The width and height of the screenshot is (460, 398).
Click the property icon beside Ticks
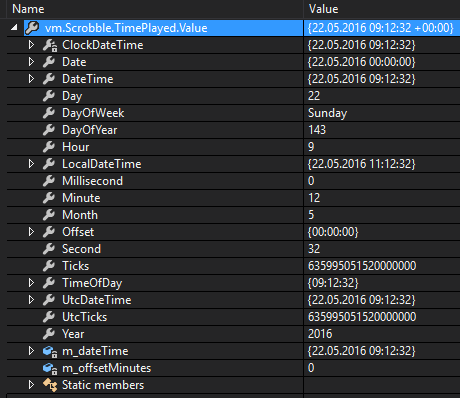point(49,266)
